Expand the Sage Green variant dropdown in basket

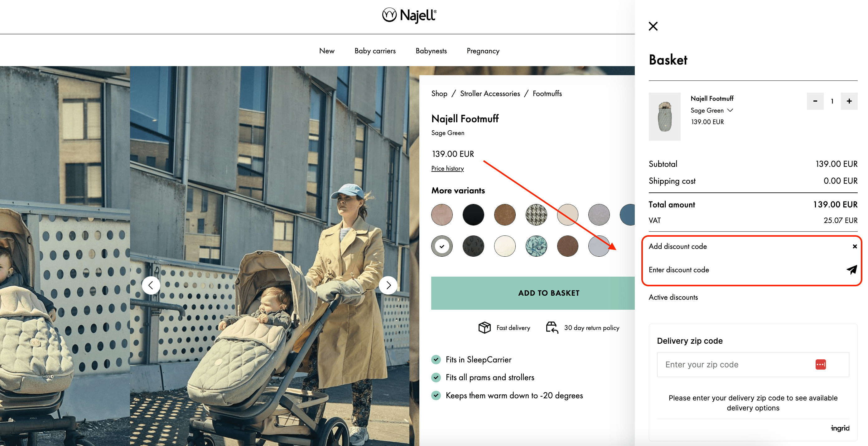coord(712,111)
